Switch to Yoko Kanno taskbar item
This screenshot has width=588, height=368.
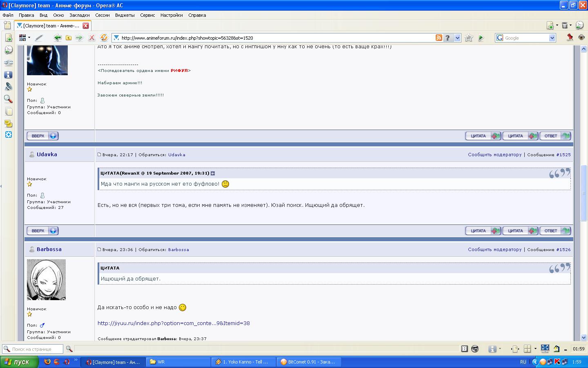coord(244,362)
